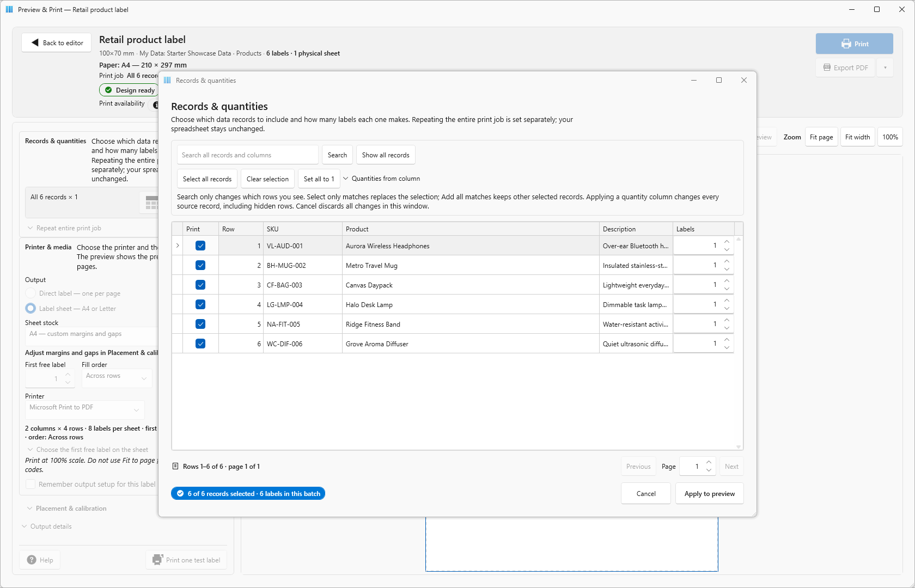The height and width of the screenshot is (588, 915).
Task: Click the row indicator arrow for VL-AUD-001
Action: tap(178, 246)
